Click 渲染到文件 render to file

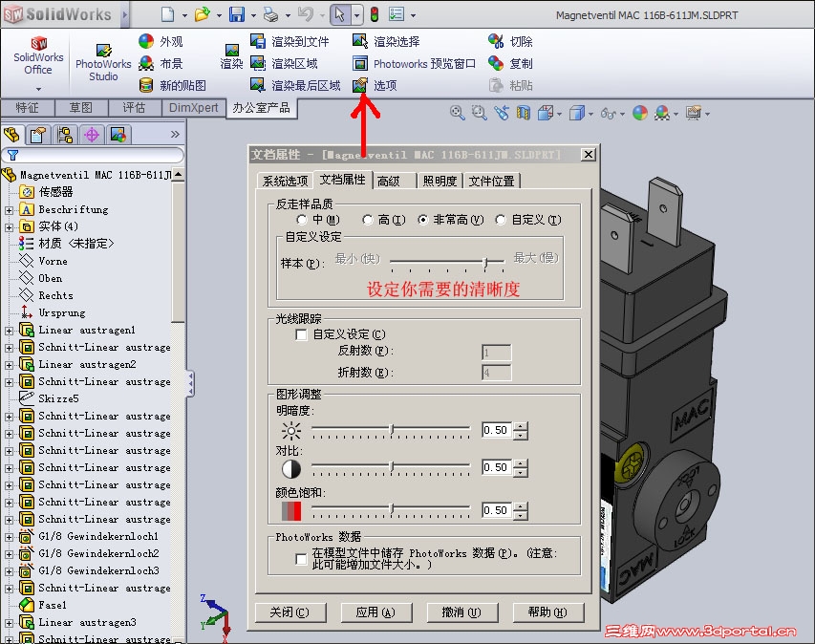tap(289, 41)
